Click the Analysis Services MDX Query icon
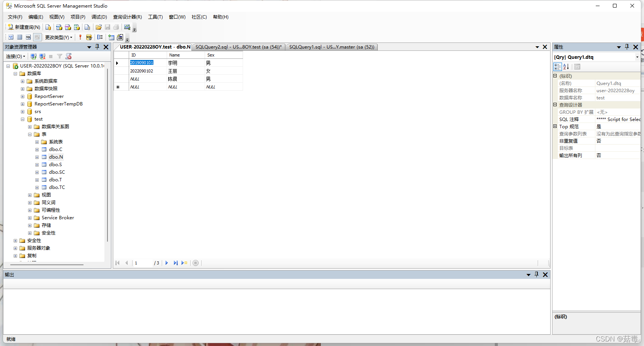 (59, 27)
